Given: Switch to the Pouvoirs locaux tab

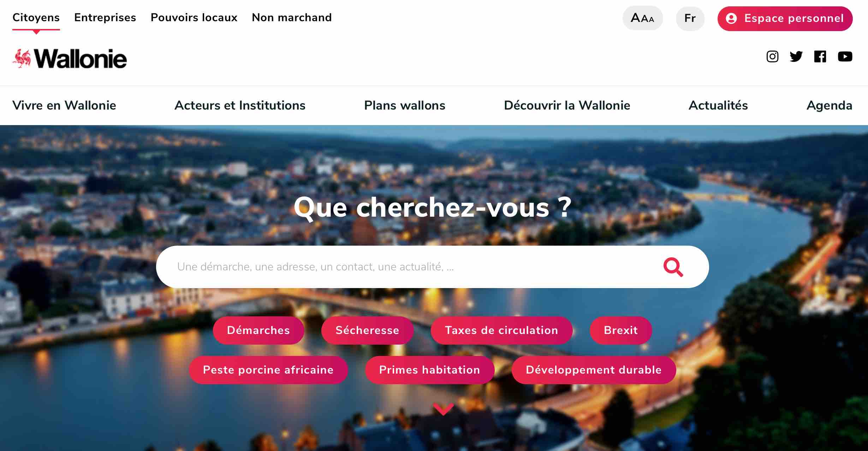Looking at the screenshot, I should (194, 17).
